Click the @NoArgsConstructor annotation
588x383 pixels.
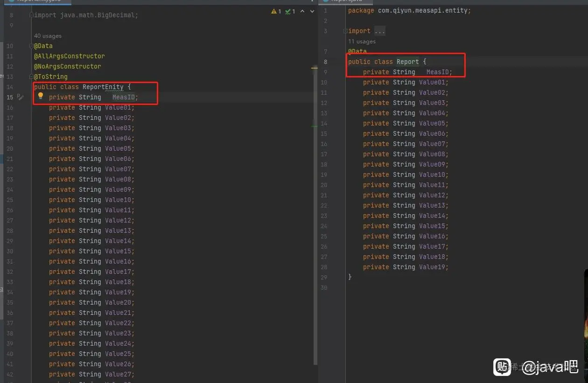click(68, 66)
